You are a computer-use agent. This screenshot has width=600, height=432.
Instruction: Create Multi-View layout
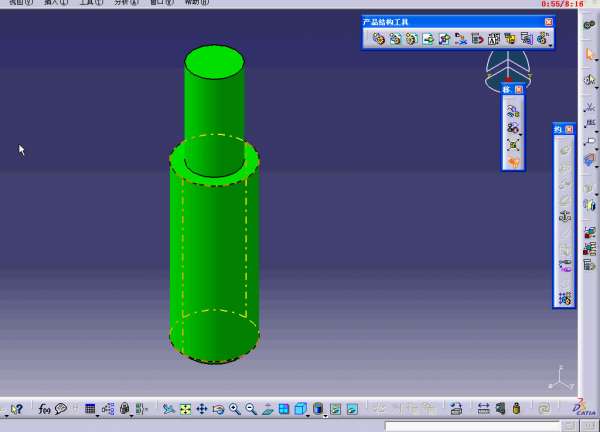click(x=284, y=409)
